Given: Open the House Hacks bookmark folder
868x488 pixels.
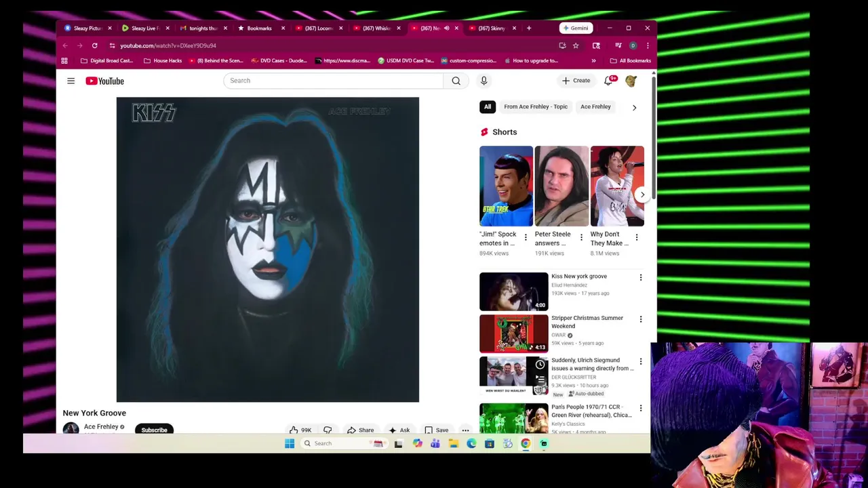Looking at the screenshot, I should click(x=163, y=60).
